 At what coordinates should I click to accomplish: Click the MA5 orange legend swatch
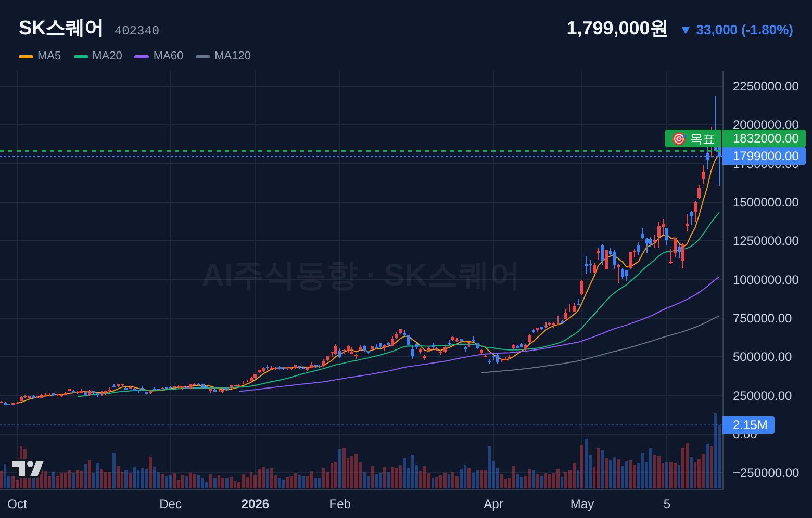tap(26, 56)
